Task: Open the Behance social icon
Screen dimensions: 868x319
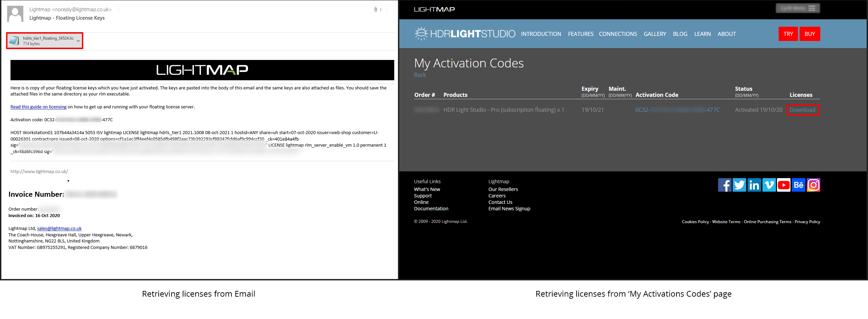Action: pos(799,185)
